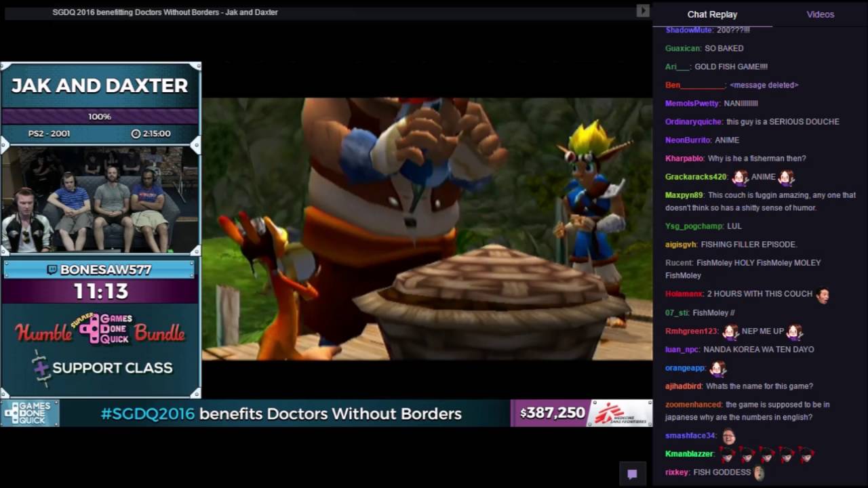
Task: Click the Ysg_pogchamp username in chat
Action: [x=694, y=226]
